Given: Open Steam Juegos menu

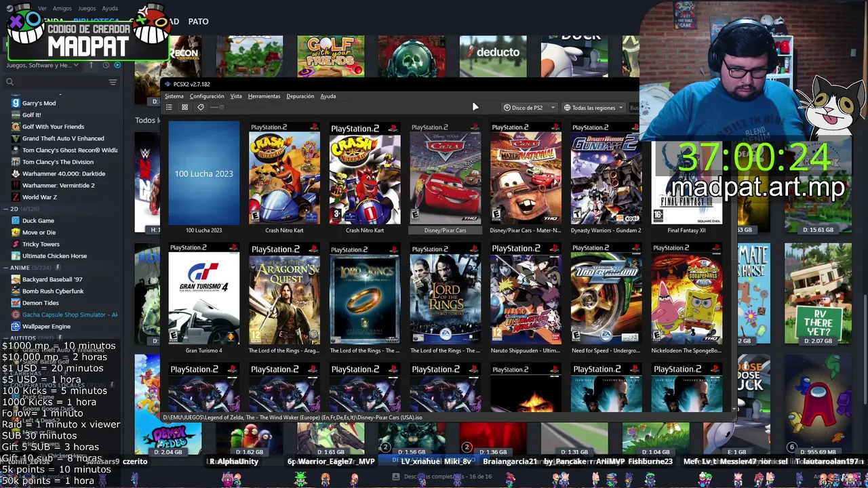Looking at the screenshot, I should coord(87,9).
